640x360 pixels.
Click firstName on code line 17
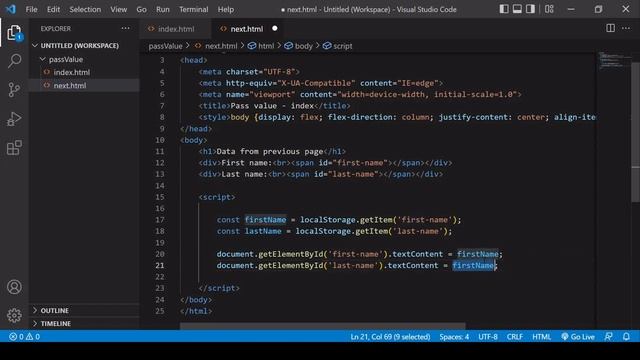pos(265,220)
